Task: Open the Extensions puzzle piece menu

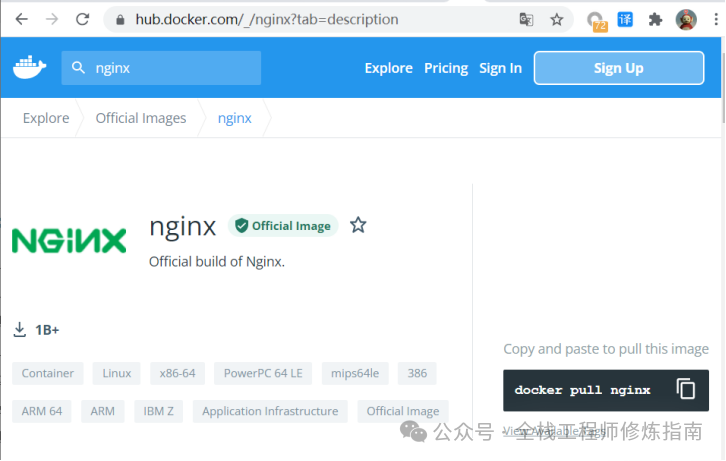Action: tap(655, 19)
